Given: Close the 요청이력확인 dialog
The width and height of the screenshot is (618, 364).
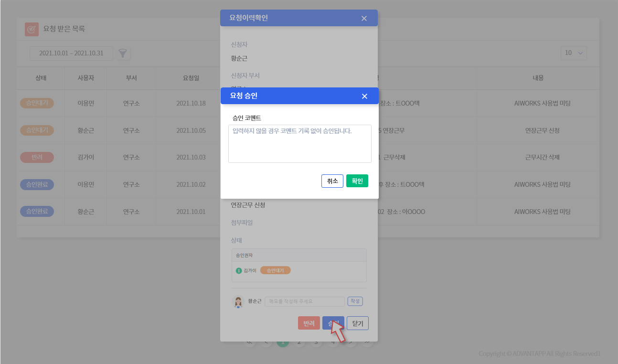Looking at the screenshot, I should (364, 18).
